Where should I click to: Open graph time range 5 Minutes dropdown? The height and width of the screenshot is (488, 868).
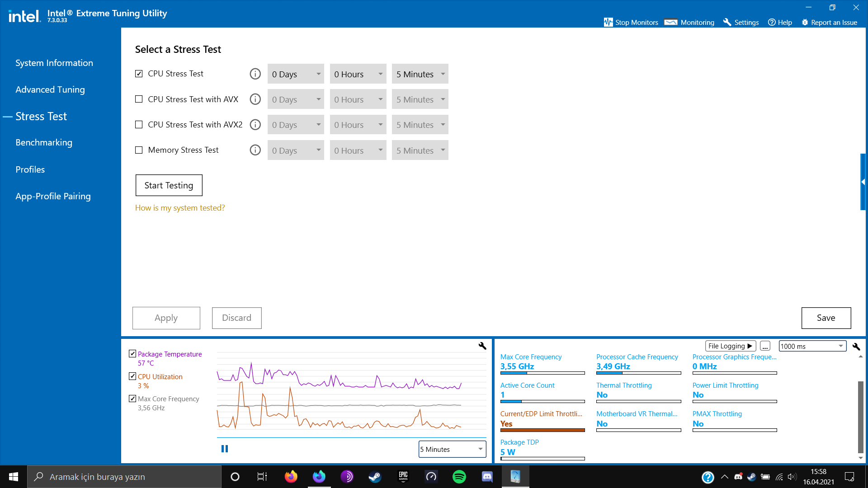pos(452,449)
